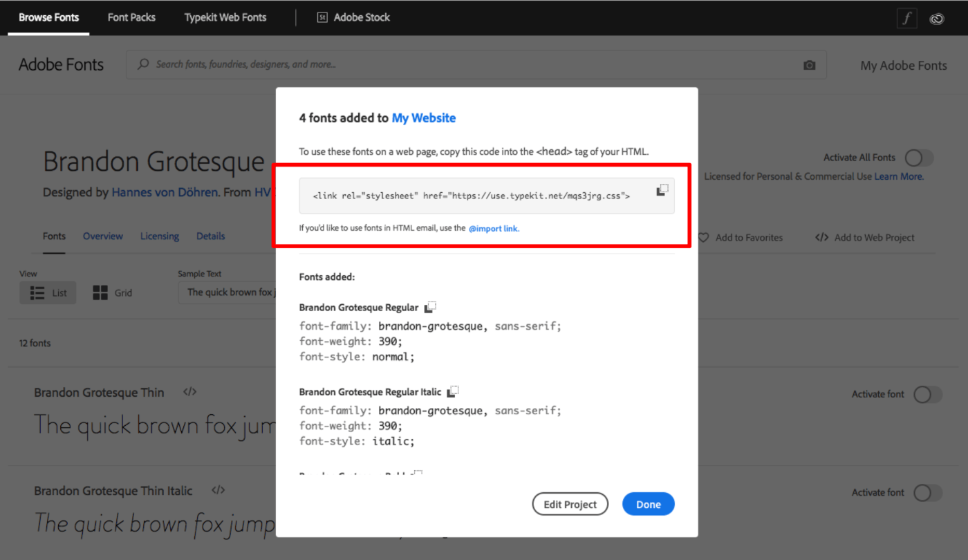
Task: Activate Brandon Grotesque Thin Italic font
Action: tap(927, 492)
